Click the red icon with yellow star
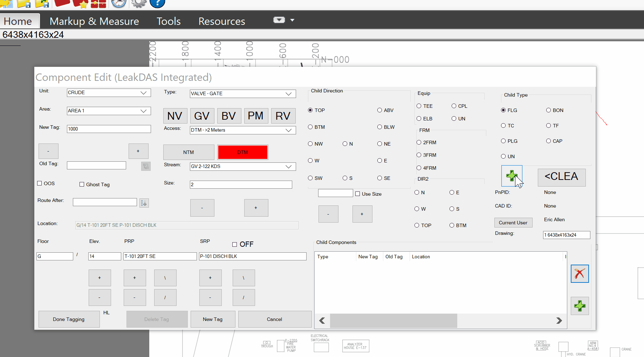The width and height of the screenshot is (644, 357). (x=80, y=3)
